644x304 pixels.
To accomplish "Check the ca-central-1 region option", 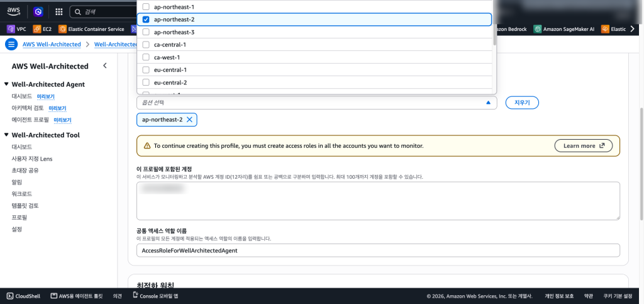I will tap(146, 44).
